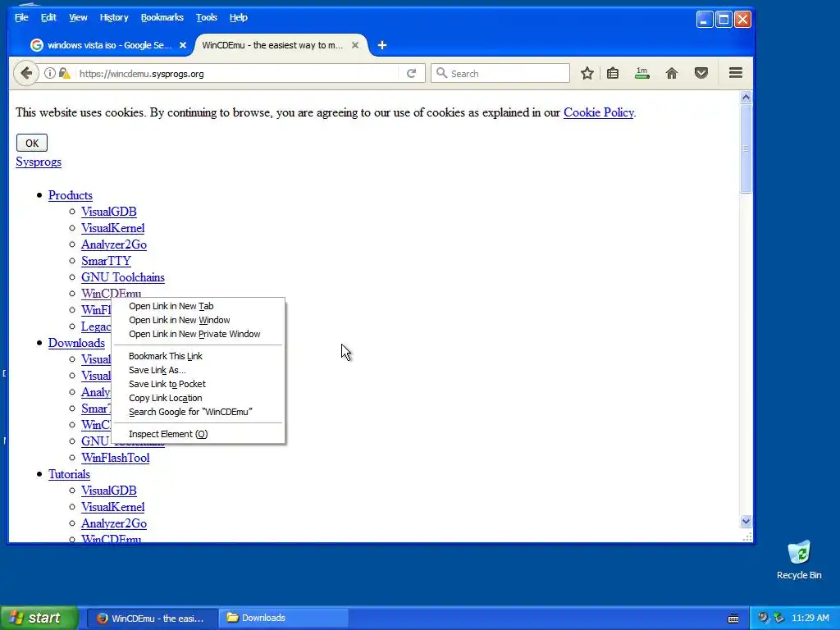Switch to the windows vista iso Google tab
The width and height of the screenshot is (840, 630).
109,46
